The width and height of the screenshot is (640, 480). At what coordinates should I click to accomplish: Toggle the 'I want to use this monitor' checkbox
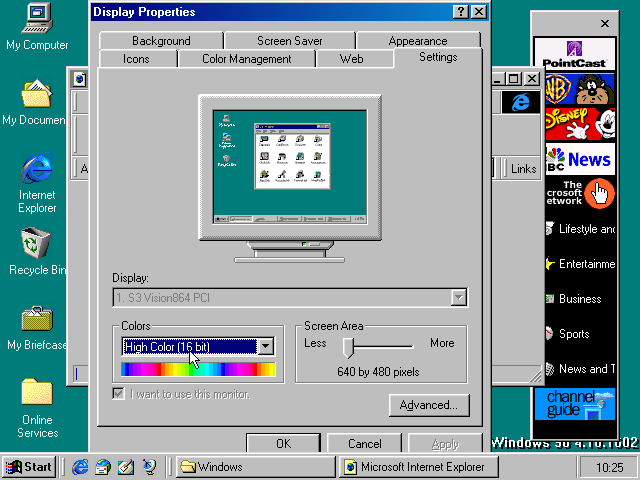[x=118, y=394]
